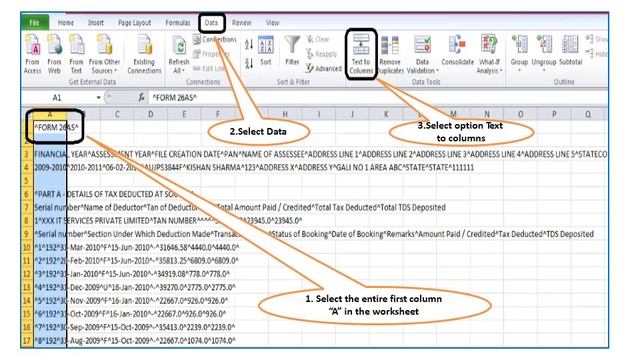Click row 13 cell with 'Dec-2009^U^16-Jan-2010'

[50, 287]
